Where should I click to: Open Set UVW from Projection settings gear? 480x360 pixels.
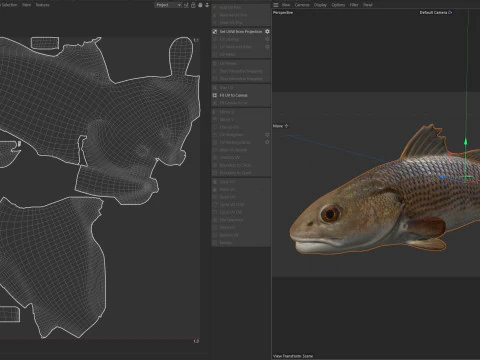[267, 32]
